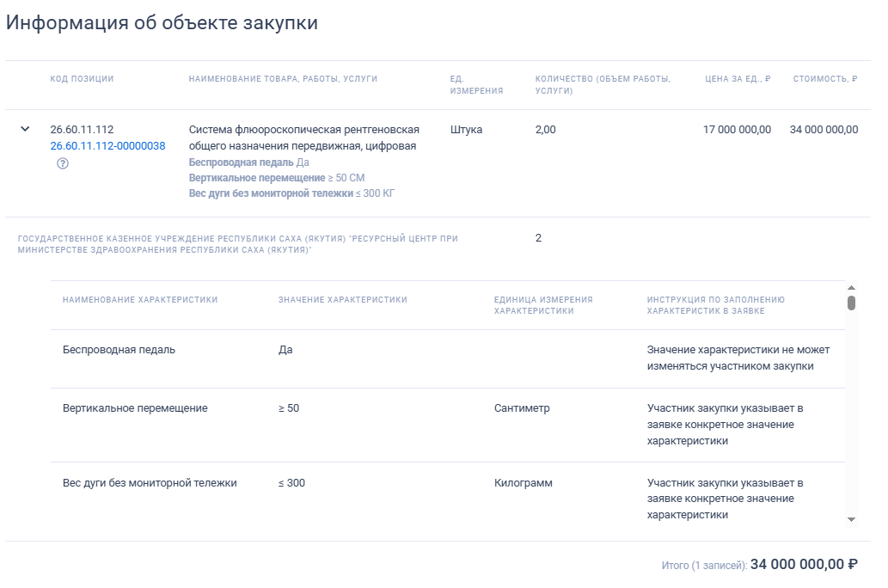Open the 26.60.11.112-00000038 catalog link
Image resolution: width=888 pixels, height=588 pixels.
click(x=107, y=145)
